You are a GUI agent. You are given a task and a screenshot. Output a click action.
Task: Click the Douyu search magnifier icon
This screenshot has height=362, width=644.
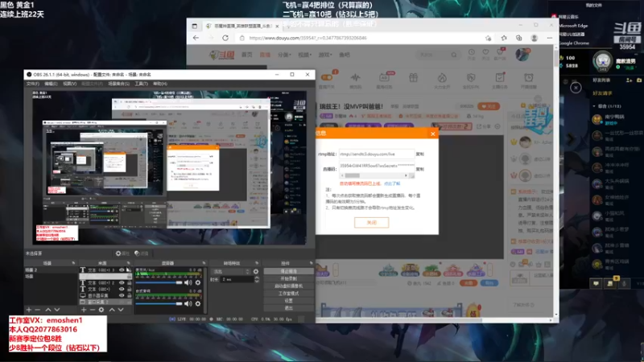[454, 55]
